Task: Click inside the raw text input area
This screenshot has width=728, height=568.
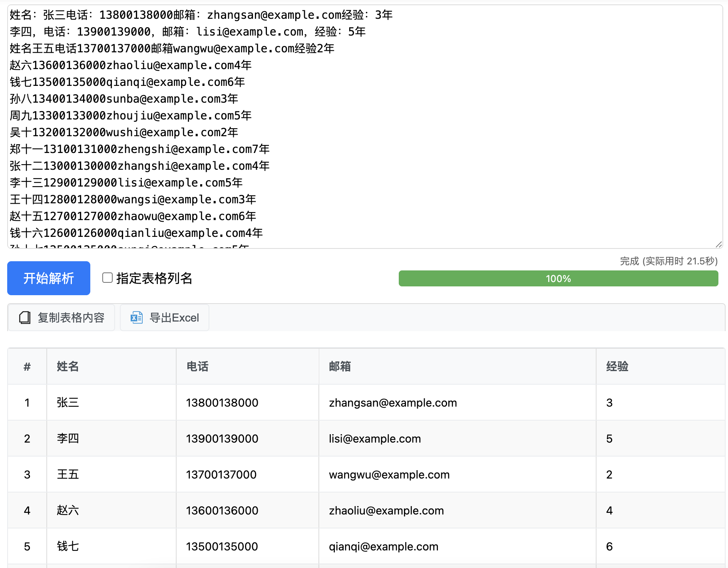Action: (x=479, y=120)
